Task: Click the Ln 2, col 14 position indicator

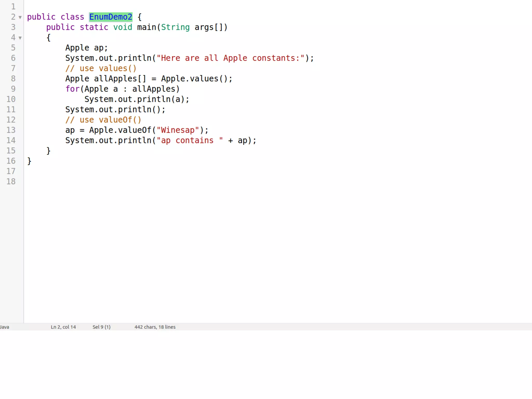Action: pos(63,327)
